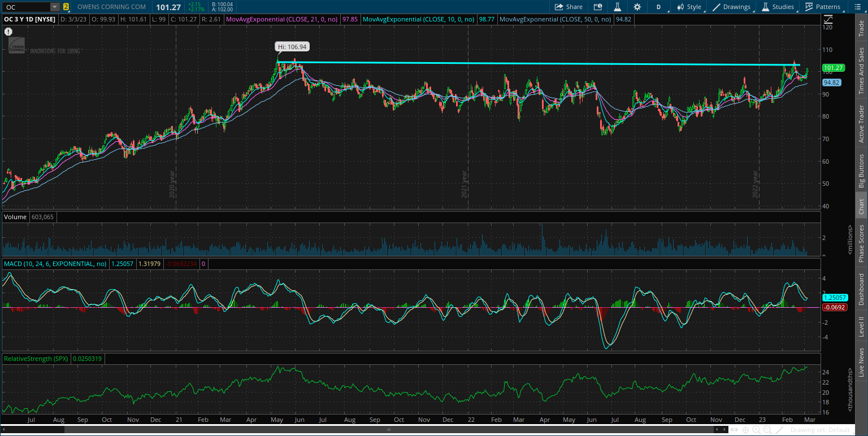The height and width of the screenshot is (436, 868).
Task: Click the Hi: 106.94 price bubble
Action: (x=292, y=47)
